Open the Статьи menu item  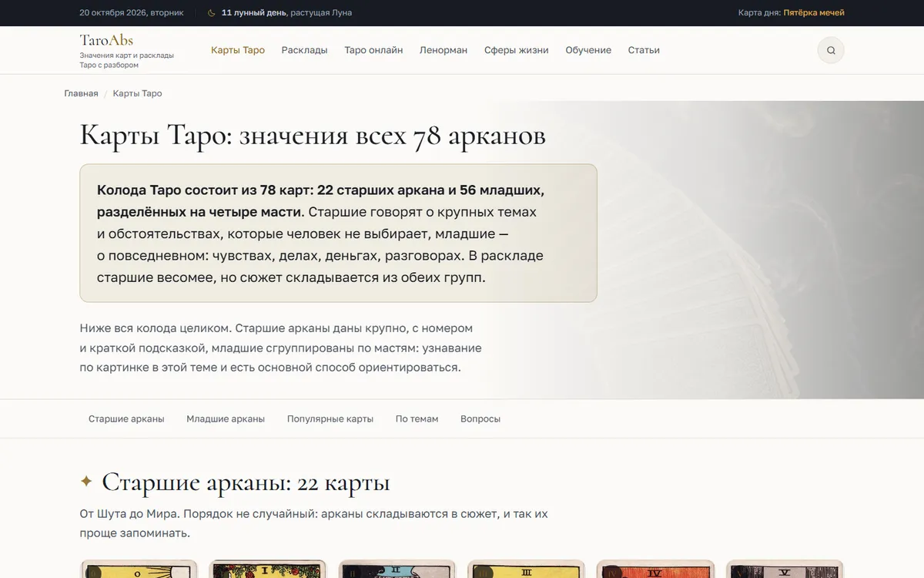pos(644,50)
